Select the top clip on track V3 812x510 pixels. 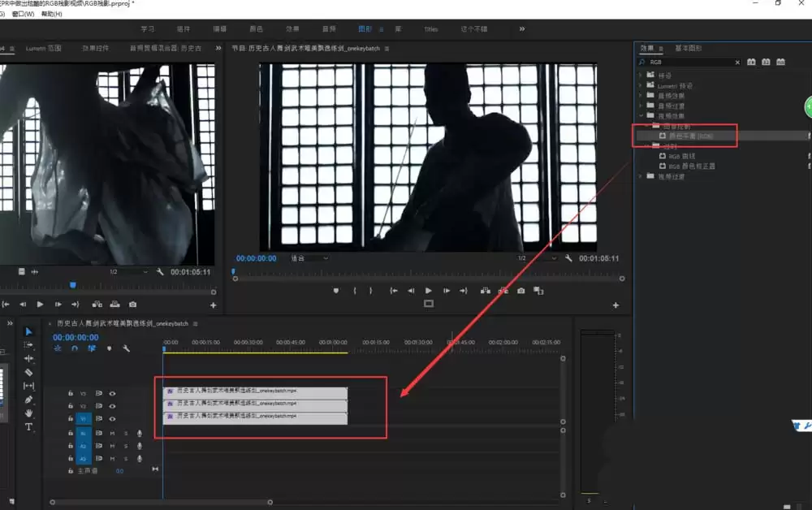(255, 391)
